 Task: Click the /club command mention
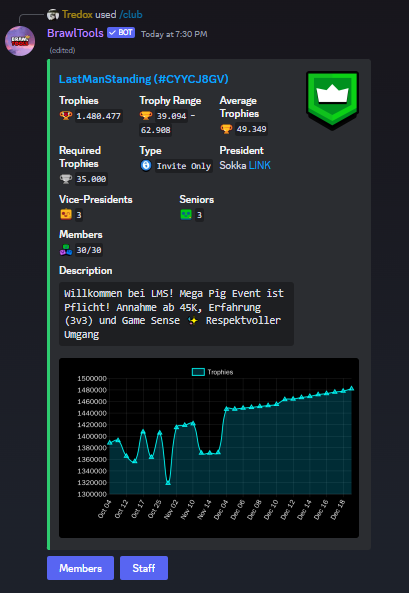point(131,15)
